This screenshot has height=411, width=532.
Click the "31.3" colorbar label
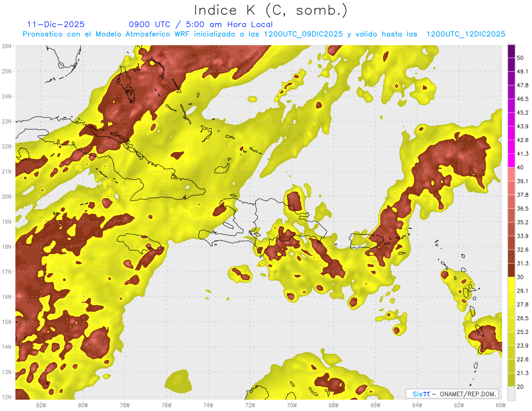click(x=523, y=263)
